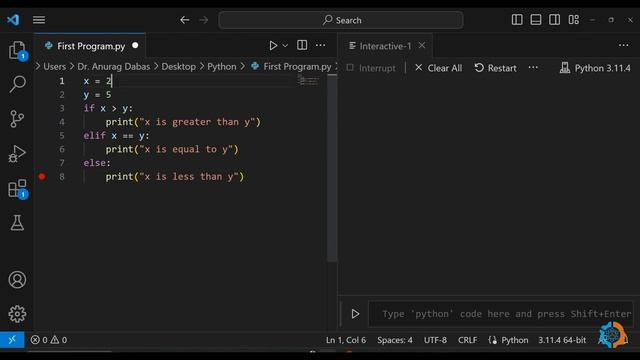Image resolution: width=640 pixels, height=360 pixels.
Task: Execute code with interactive play button
Action: pos(355,313)
